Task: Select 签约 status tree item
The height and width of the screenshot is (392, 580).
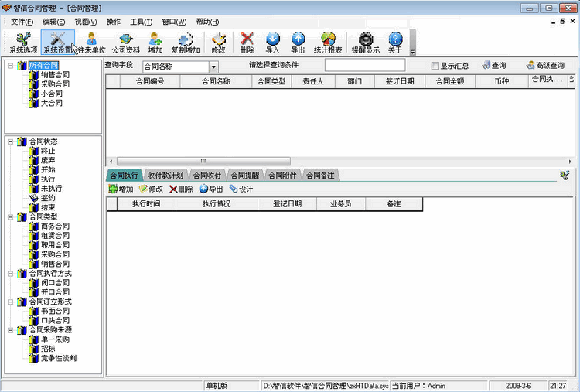Action: [48, 198]
